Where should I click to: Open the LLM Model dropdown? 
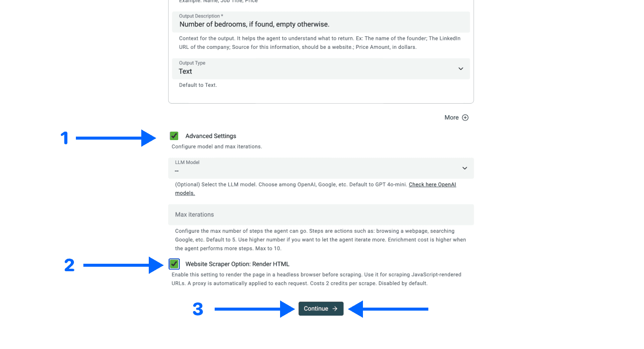tap(321, 168)
